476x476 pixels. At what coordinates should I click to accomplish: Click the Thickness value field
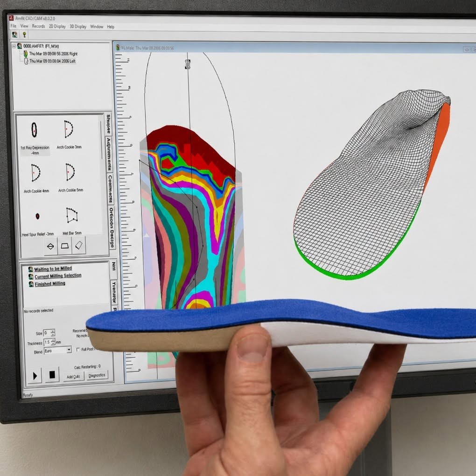point(47,343)
